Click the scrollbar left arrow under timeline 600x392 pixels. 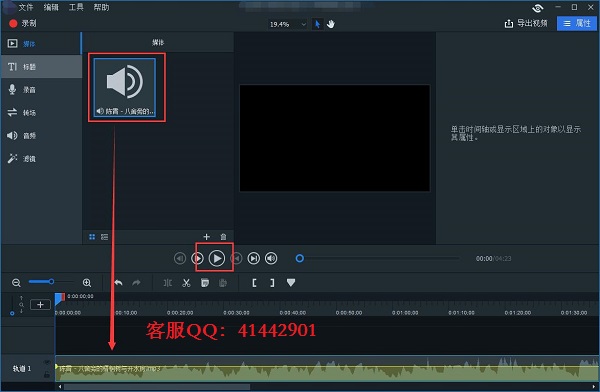[60, 387]
